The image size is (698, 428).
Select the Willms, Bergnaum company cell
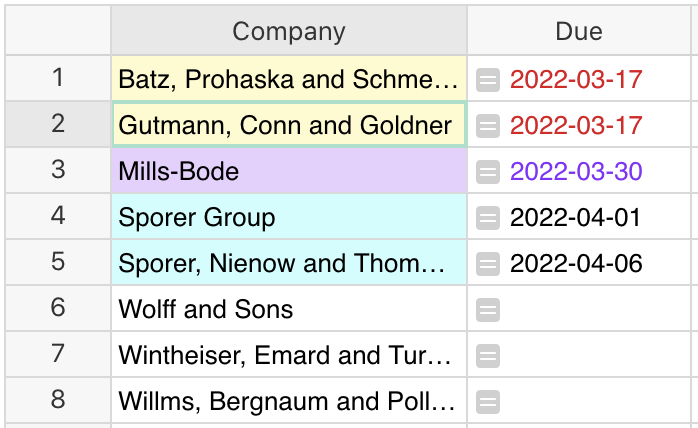pyautogui.click(x=289, y=401)
